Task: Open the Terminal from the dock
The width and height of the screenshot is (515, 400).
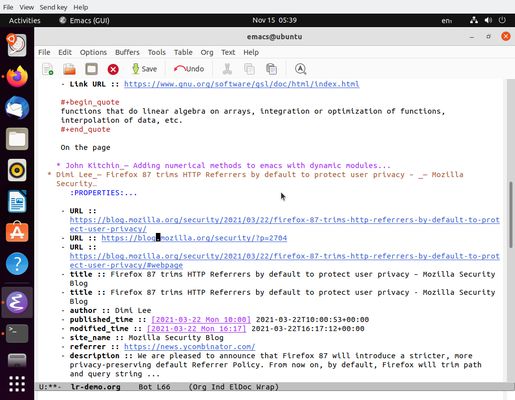Action: pyautogui.click(x=17, y=333)
